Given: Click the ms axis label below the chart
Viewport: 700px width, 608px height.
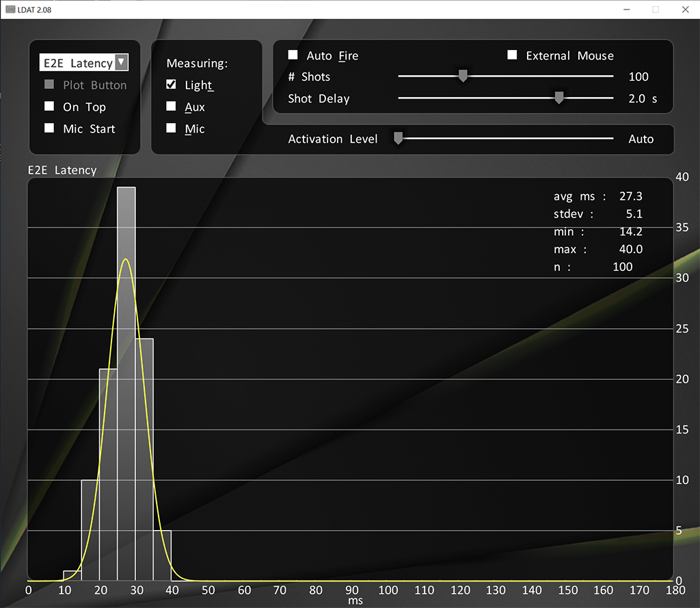Looking at the screenshot, I should 355,601.
